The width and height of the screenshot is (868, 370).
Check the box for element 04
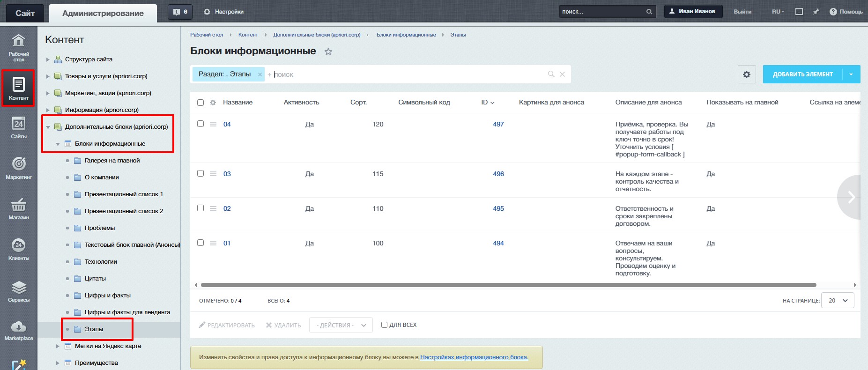(200, 124)
